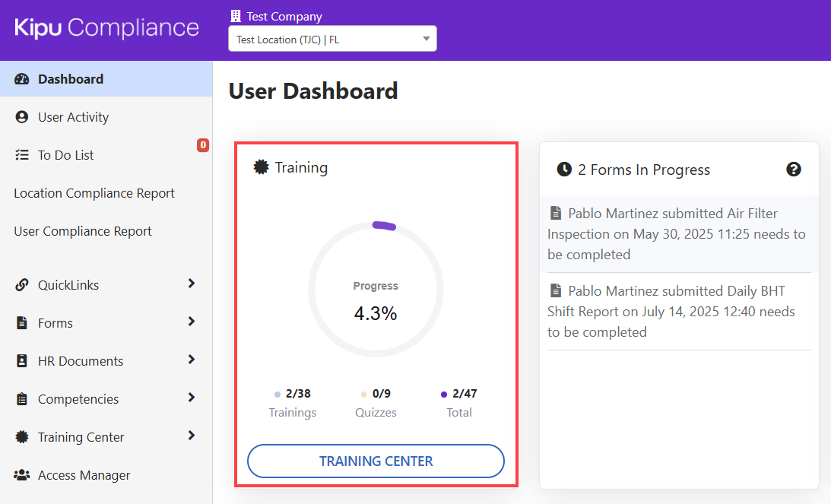The width and height of the screenshot is (831, 504).
Task: Click the Competencies clipboard icon
Action: click(22, 399)
